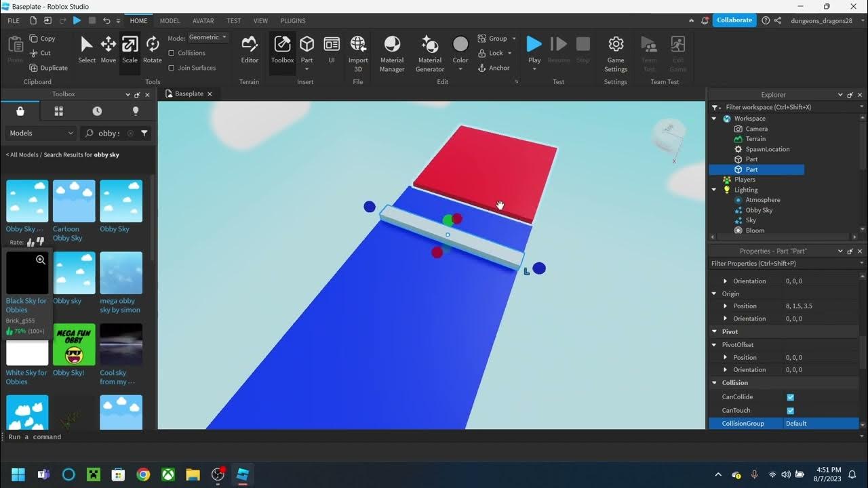Switch to the AVATAR ribbon tab
This screenshot has height=488, width=868.
[203, 21]
